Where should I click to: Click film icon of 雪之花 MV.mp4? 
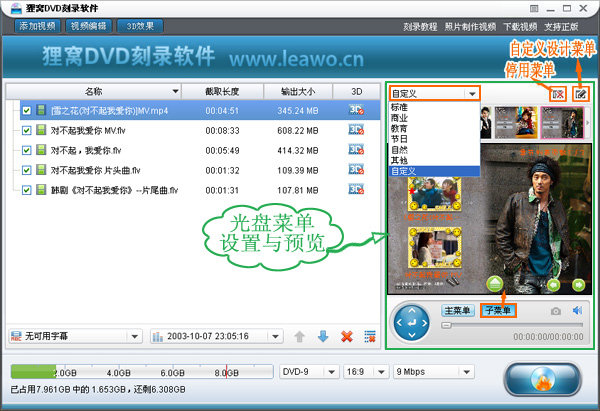[41, 110]
